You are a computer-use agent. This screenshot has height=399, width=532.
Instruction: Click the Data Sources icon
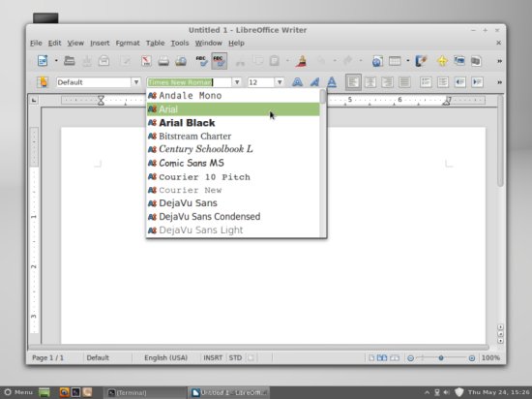(476, 61)
